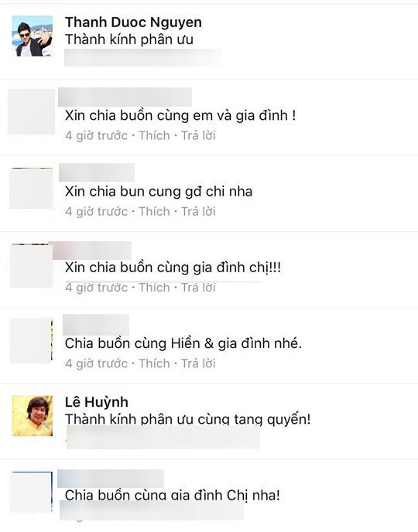Click timestamp of "Xin chia bun cung" comment
Image resolution: width=418 pixels, height=532 pixels.
(x=97, y=211)
